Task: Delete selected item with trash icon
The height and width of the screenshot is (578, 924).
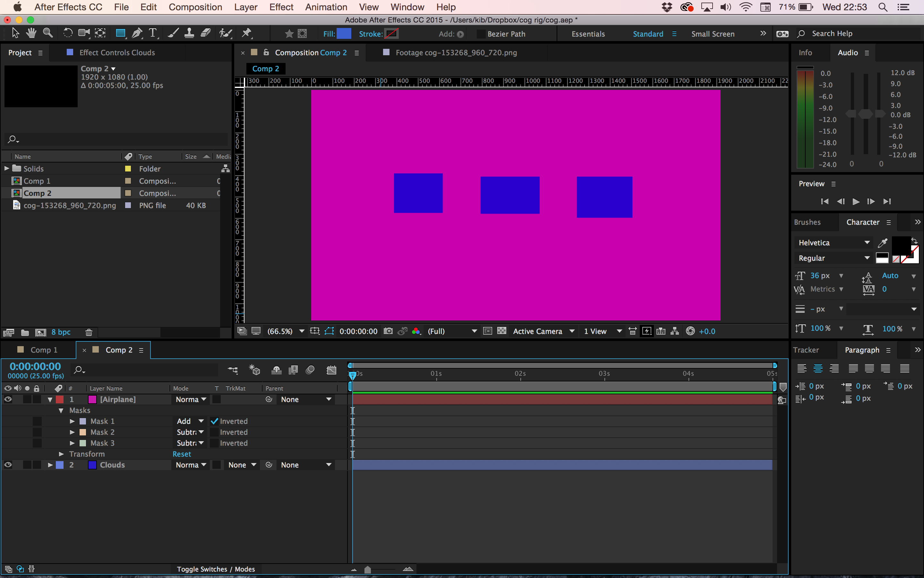Action: pyautogui.click(x=89, y=332)
